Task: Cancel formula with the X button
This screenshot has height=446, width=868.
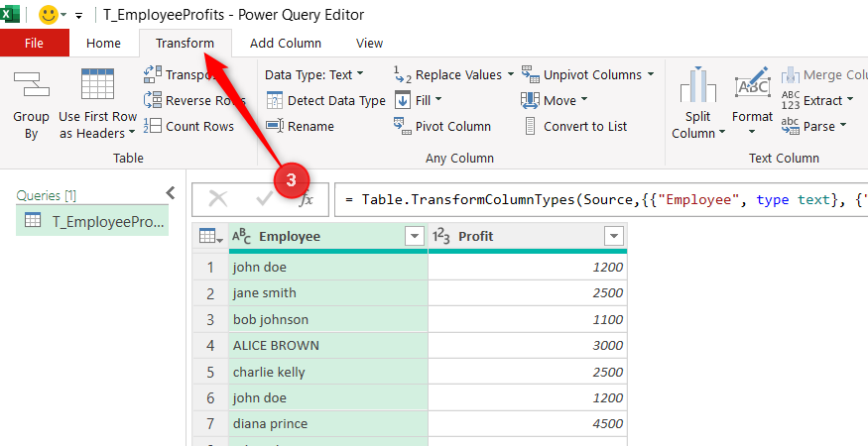Action: click(218, 198)
